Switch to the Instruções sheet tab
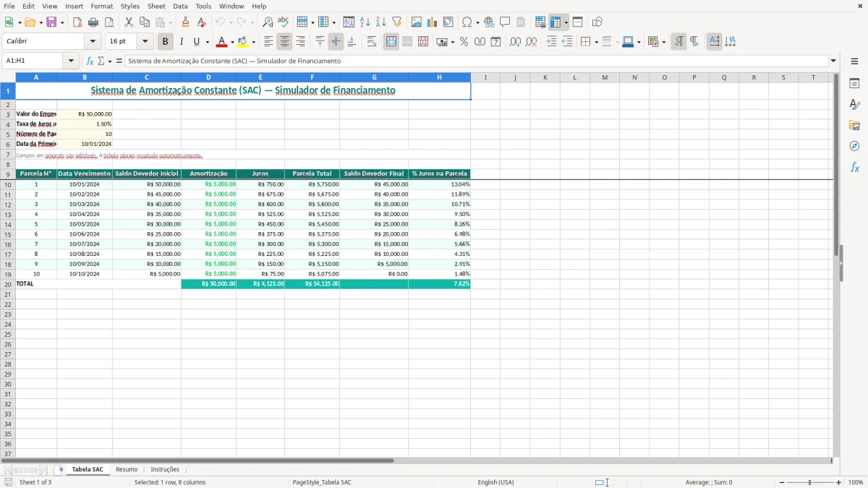This screenshot has width=868, height=488. [165, 469]
